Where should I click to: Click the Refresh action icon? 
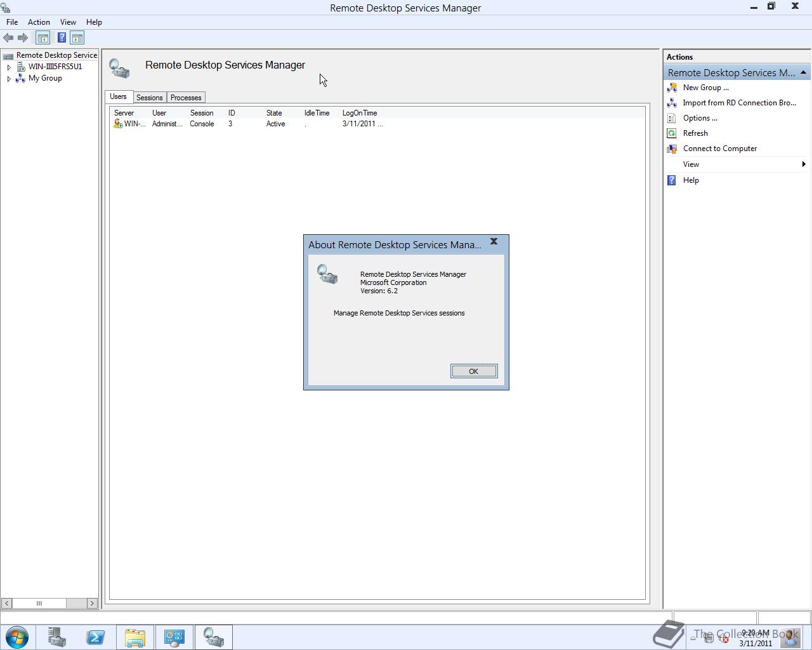[x=672, y=133]
